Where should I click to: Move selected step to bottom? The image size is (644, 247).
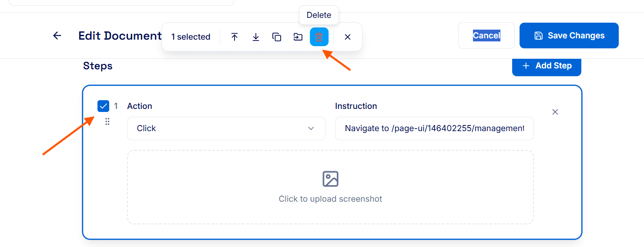click(256, 37)
